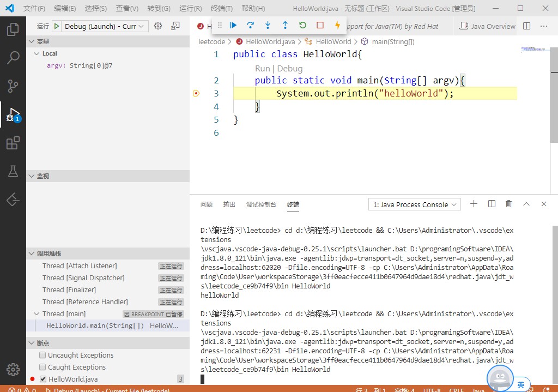Click the launch configurations gear icon
This screenshot has width=558, height=392.
[x=157, y=26]
